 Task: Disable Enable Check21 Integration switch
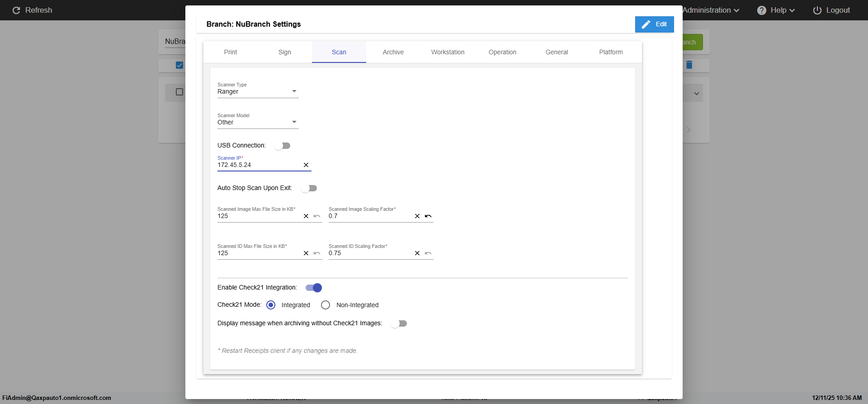tap(314, 288)
